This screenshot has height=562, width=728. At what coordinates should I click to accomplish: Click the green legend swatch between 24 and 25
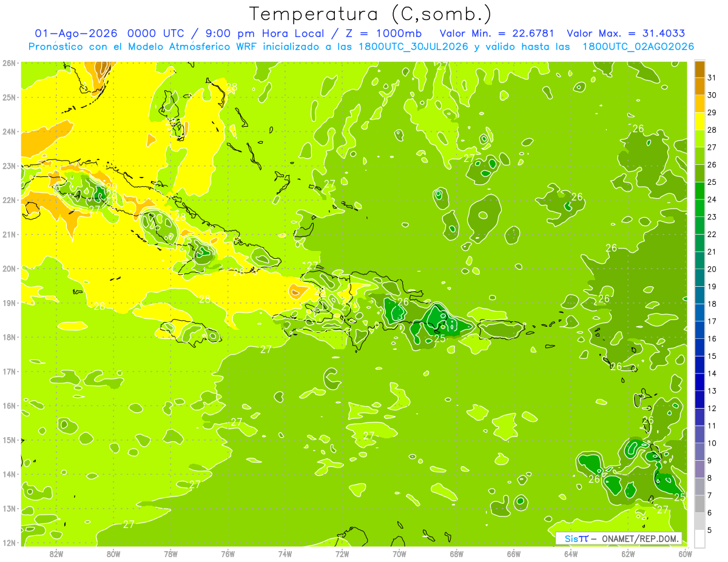pos(699,191)
